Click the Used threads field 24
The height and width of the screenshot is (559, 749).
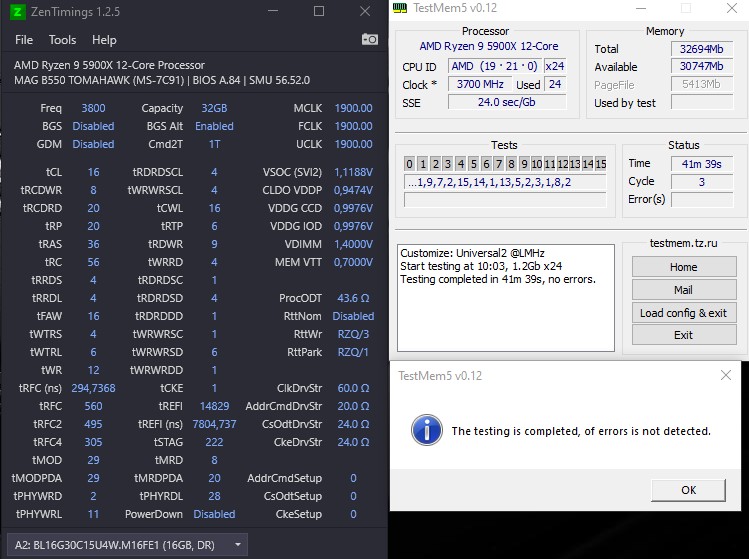555,85
